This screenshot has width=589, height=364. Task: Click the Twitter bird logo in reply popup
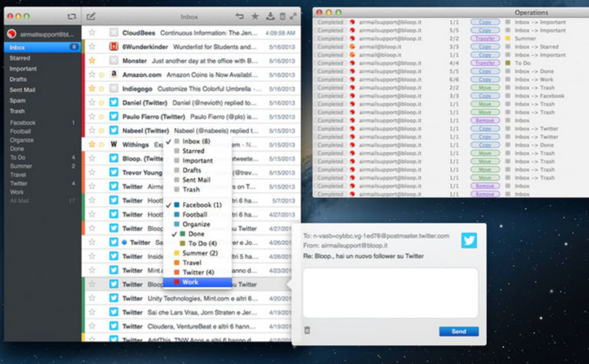469,241
